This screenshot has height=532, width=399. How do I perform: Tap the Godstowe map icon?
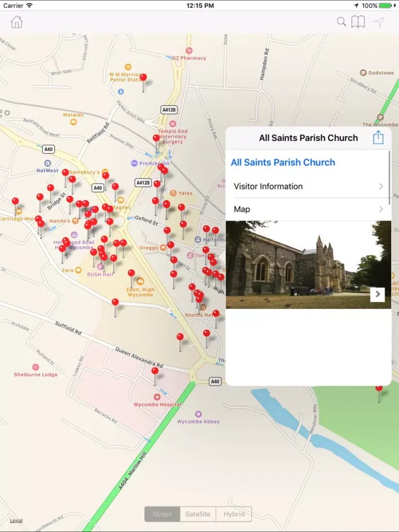363,72
